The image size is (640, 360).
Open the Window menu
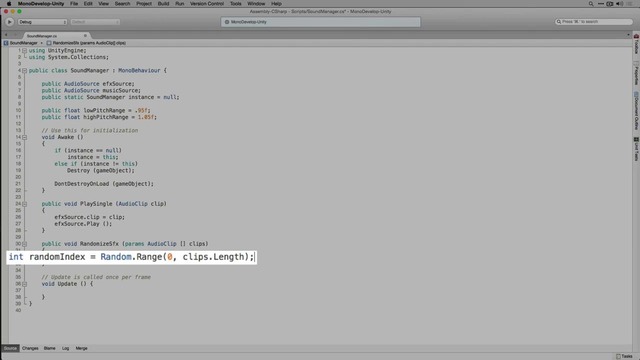pos(256,4)
